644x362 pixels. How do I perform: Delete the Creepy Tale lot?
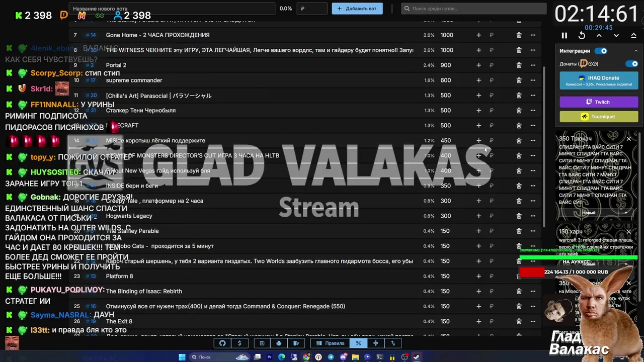tap(519, 201)
